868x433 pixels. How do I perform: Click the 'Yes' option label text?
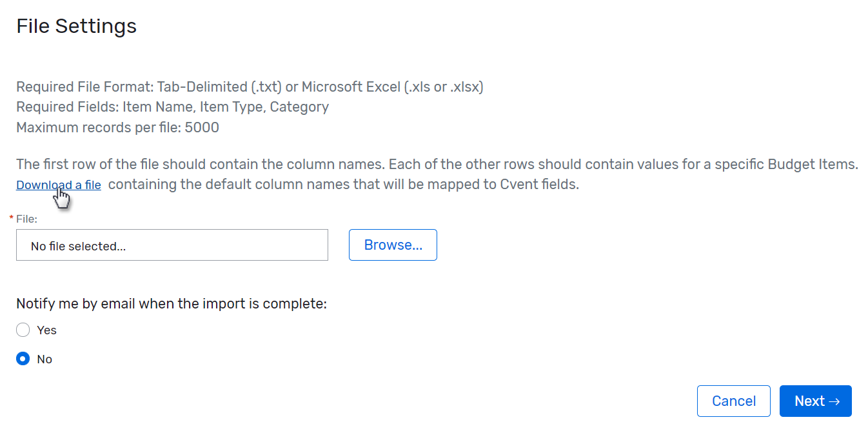click(47, 330)
